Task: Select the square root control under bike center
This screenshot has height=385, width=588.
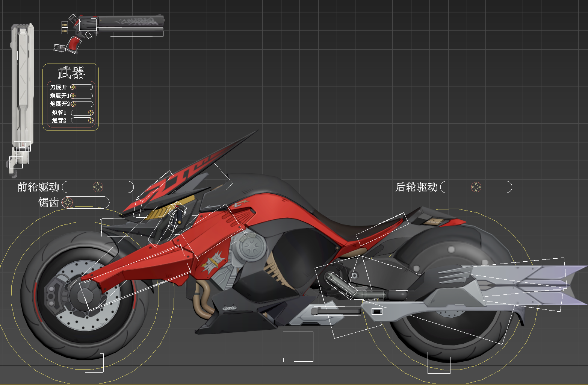Action: (298, 347)
